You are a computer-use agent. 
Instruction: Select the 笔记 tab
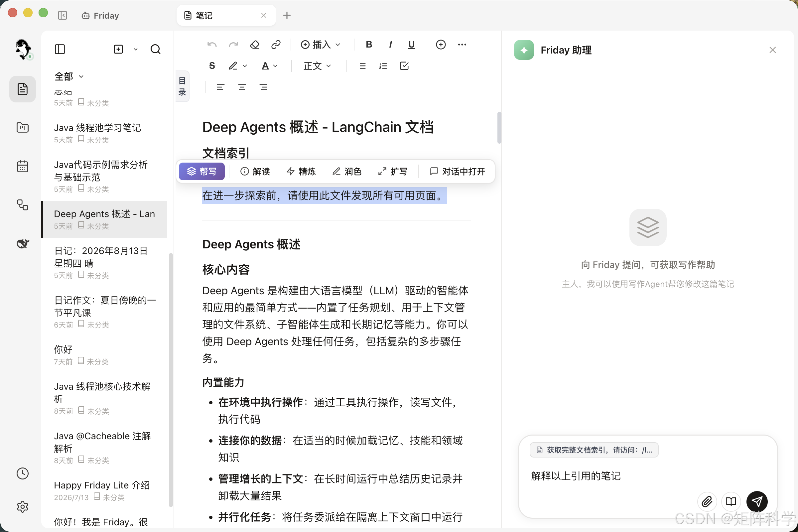226,15
